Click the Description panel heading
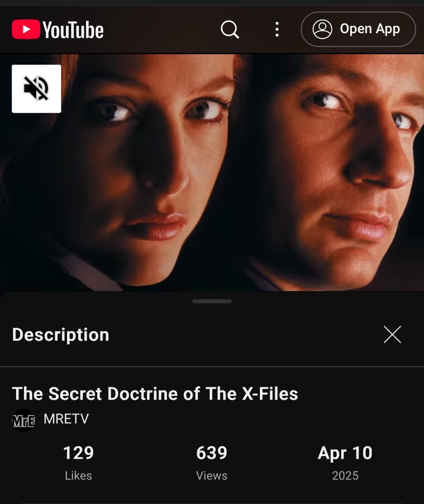The image size is (424, 504). click(61, 335)
